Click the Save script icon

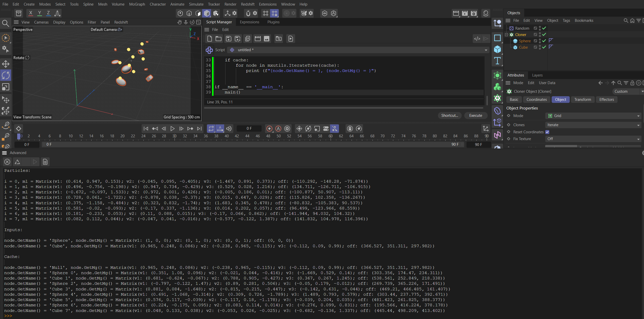pos(228,39)
